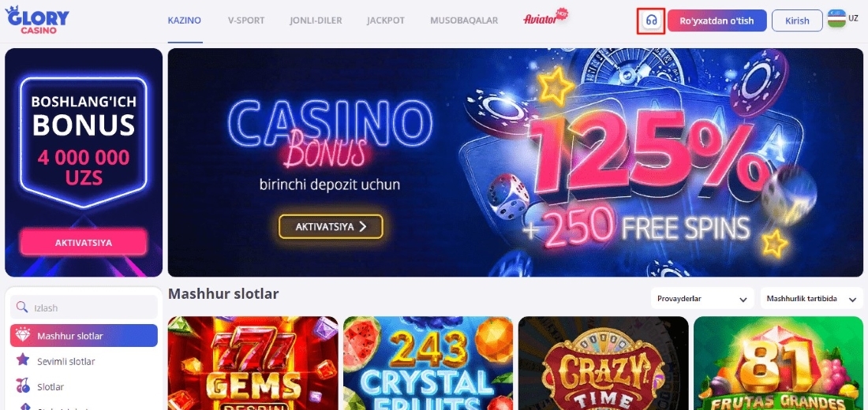Click the star icon beside Sevimli slotlar
Image resolution: width=868 pixels, height=410 pixels.
pos(23,360)
